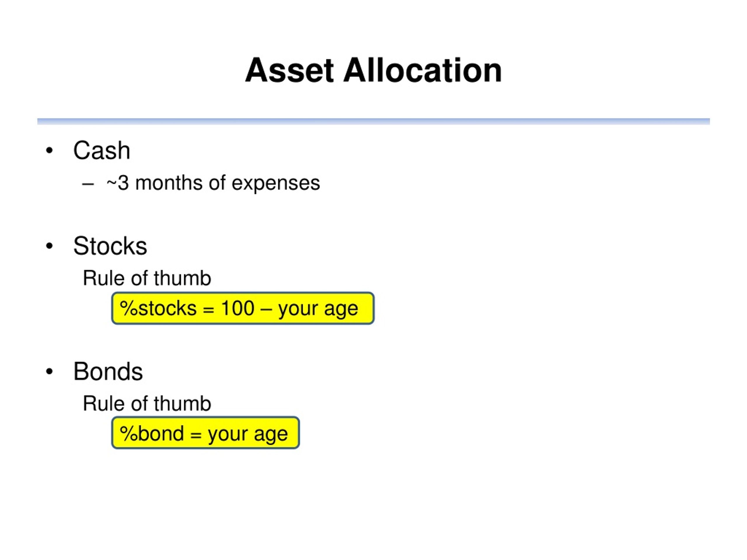
Task: Click the %stocks text in yellow box
Action: point(158,308)
